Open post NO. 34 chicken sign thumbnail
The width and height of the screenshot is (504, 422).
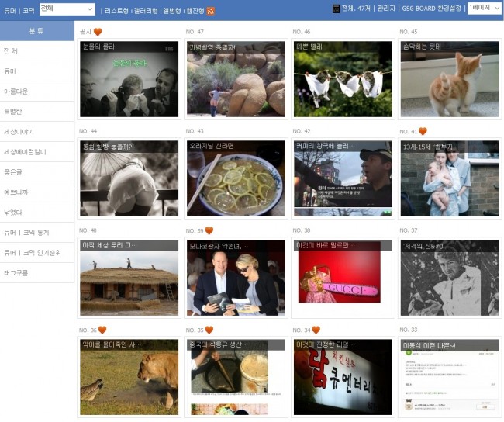click(343, 377)
